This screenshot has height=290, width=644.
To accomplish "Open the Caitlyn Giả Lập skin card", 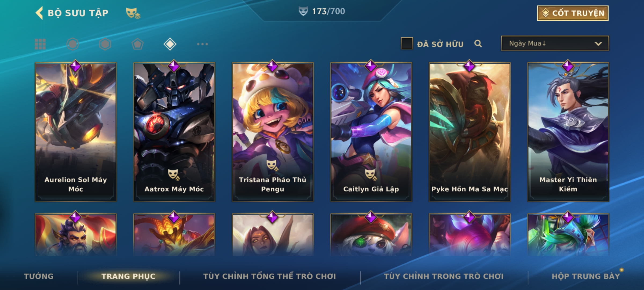I will click(371, 132).
